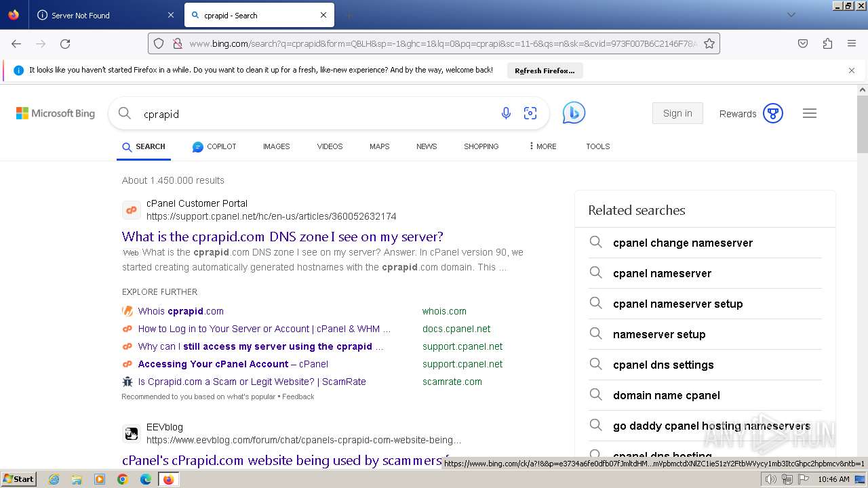The image size is (868, 488).
Task: Switch to the SHOPPING tab
Action: pos(481,146)
